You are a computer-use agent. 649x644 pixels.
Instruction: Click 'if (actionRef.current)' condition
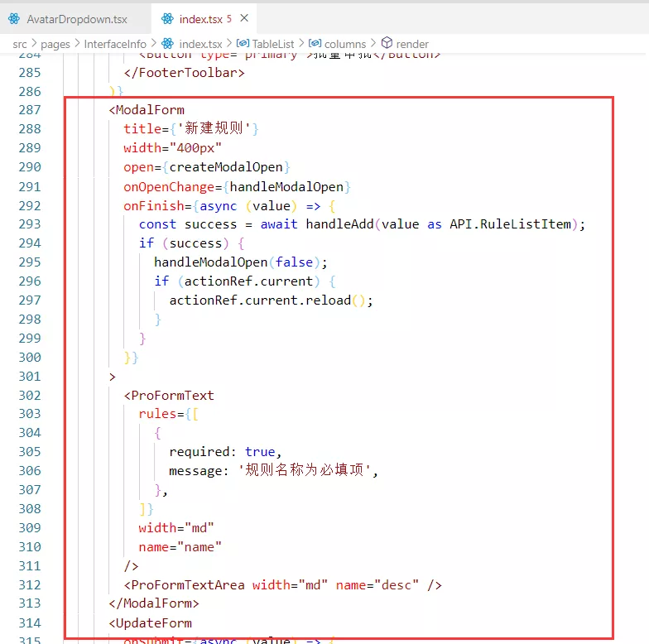tap(245, 281)
